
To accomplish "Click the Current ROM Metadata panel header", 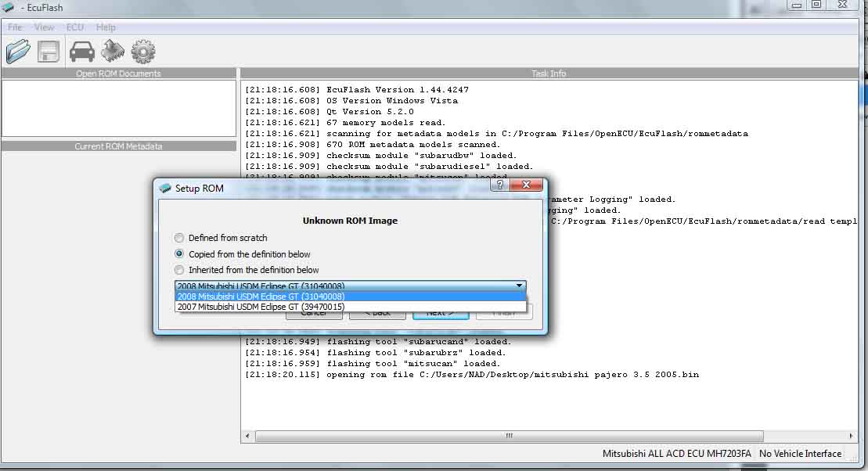I will (x=118, y=146).
